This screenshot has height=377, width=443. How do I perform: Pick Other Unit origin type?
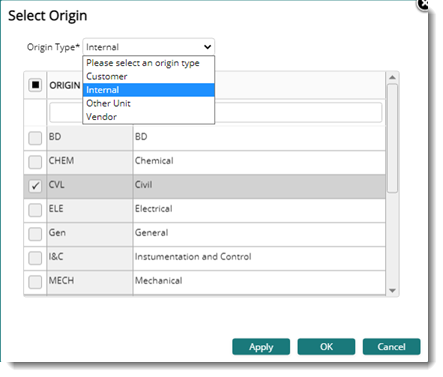point(148,103)
